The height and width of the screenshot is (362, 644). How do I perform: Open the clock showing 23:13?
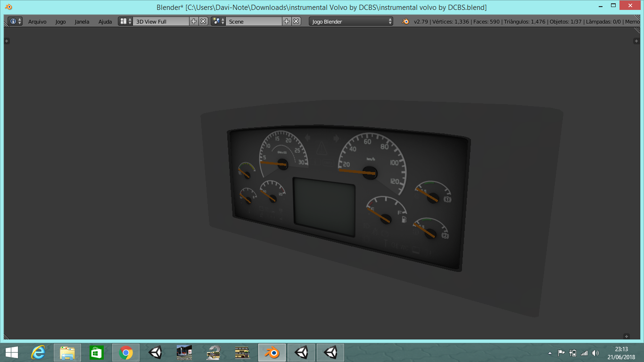[x=621, y=353]
